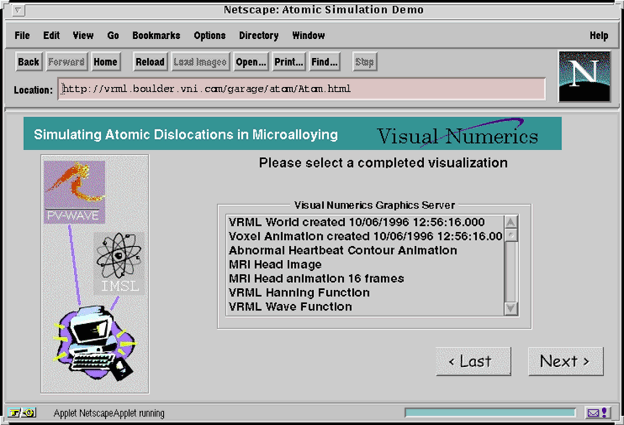
Task: Click the Find... toolbar button
Action: point(324,62)
